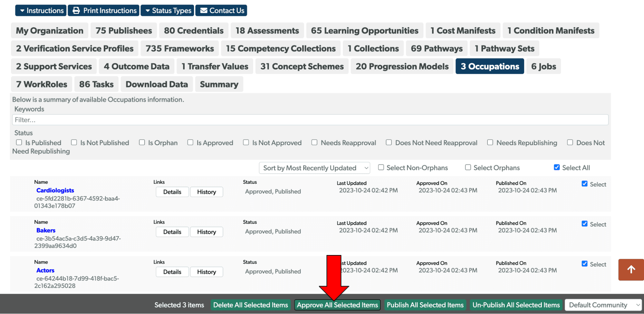Click the chevron icon on Instructions button
Image resolution: width=644 pixels, height=314 pixels.
[x=22, y=10]
